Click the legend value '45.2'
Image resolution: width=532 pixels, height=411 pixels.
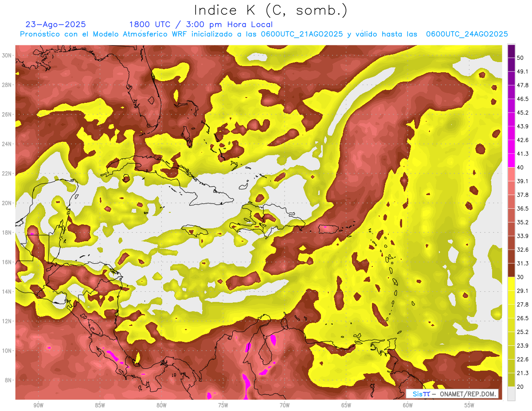coord(523,113)
